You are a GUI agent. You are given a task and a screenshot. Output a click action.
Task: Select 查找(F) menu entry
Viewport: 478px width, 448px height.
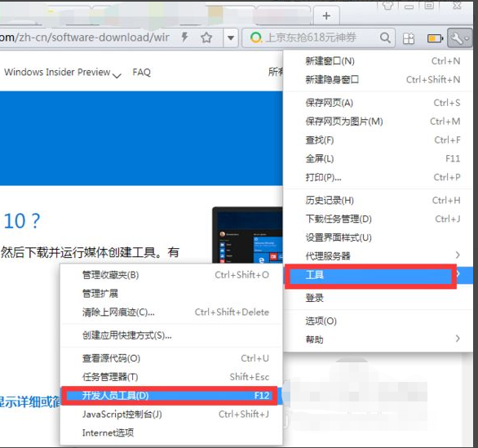378,140
